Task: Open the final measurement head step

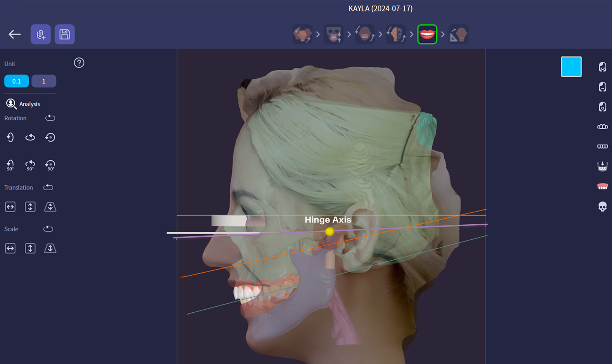Action: click(x=458, y=34)
